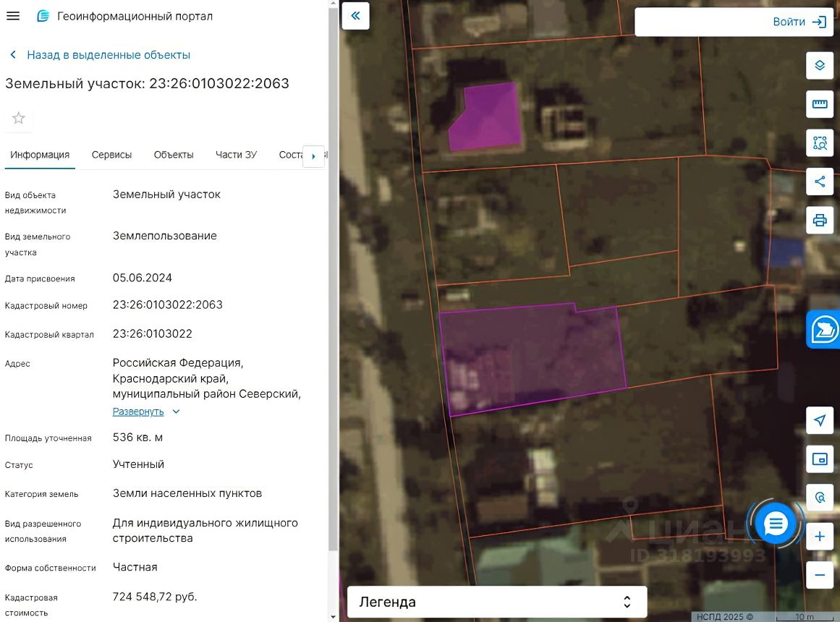Image resolution: width=840 pixels, height=622 pixels.
Task: Go back via Назад в выделенные объекты
Action: pos(100,55)
